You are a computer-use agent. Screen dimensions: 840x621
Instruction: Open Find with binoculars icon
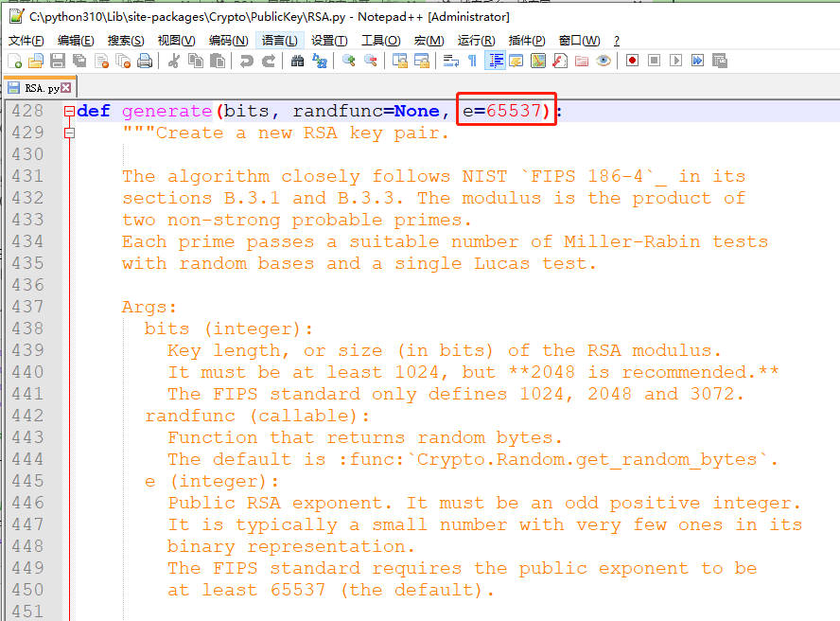click(297, 62)
